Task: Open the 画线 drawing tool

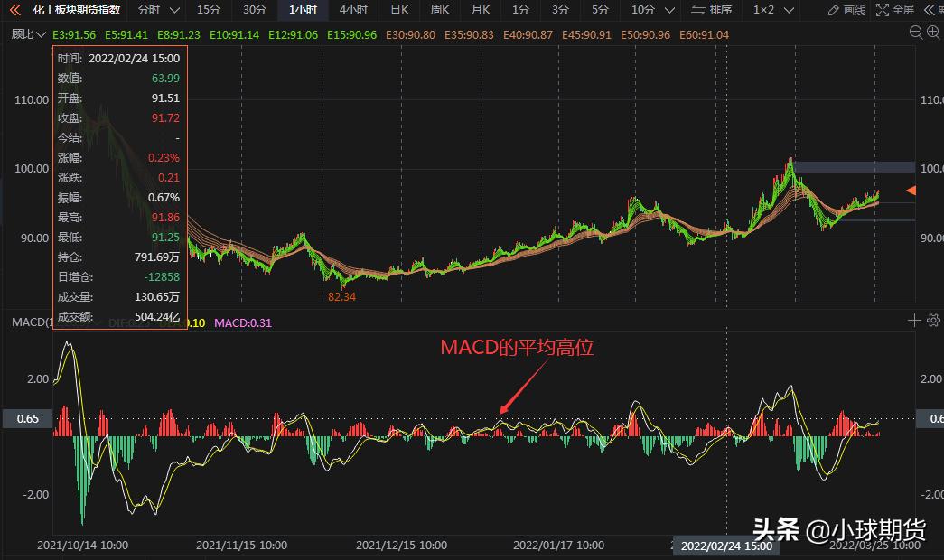Action: pyautogui.click(x=846, y=10)
